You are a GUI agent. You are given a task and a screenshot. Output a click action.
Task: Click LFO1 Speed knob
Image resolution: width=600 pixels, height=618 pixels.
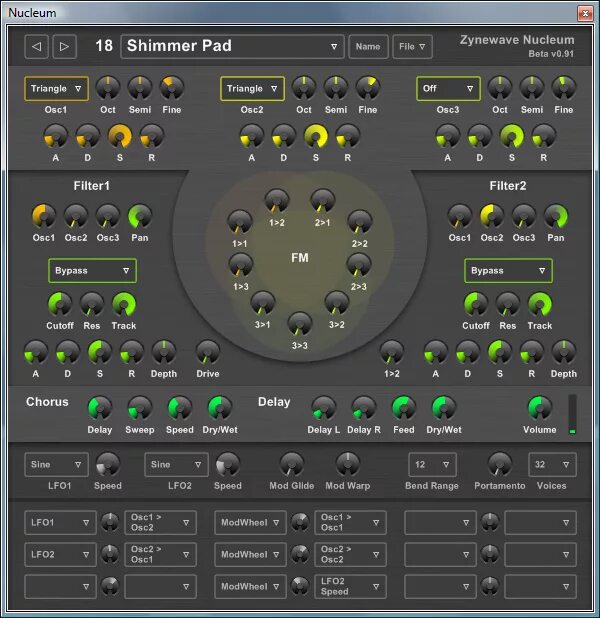(x=108, y=464)
